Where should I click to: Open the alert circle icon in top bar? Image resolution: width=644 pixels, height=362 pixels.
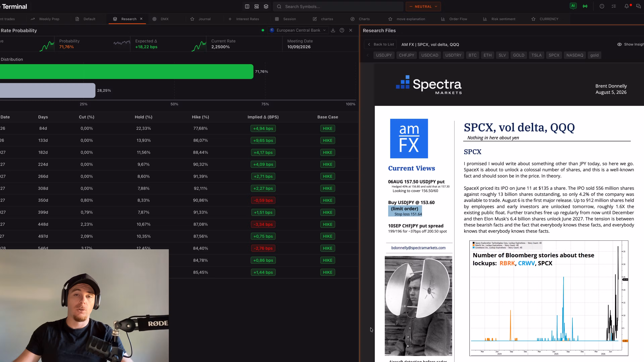click(602, 6)
